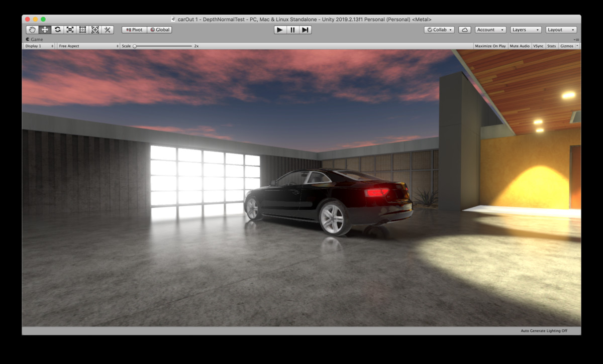Activate the combined Move, Rotate, Scale tool
Viewport: 603px width, 364px height.
tap(95, 30)
